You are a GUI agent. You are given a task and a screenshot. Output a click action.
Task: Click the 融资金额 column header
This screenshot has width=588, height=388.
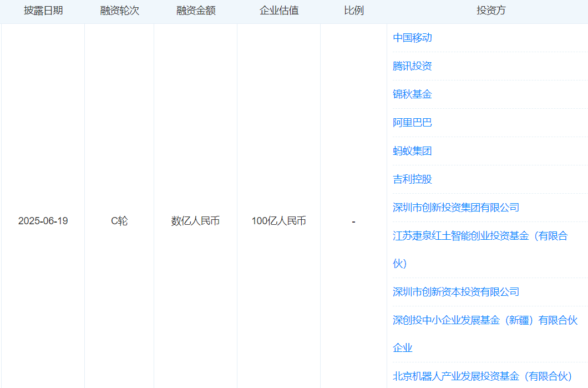pyautogui.click(x=195, y=11)
